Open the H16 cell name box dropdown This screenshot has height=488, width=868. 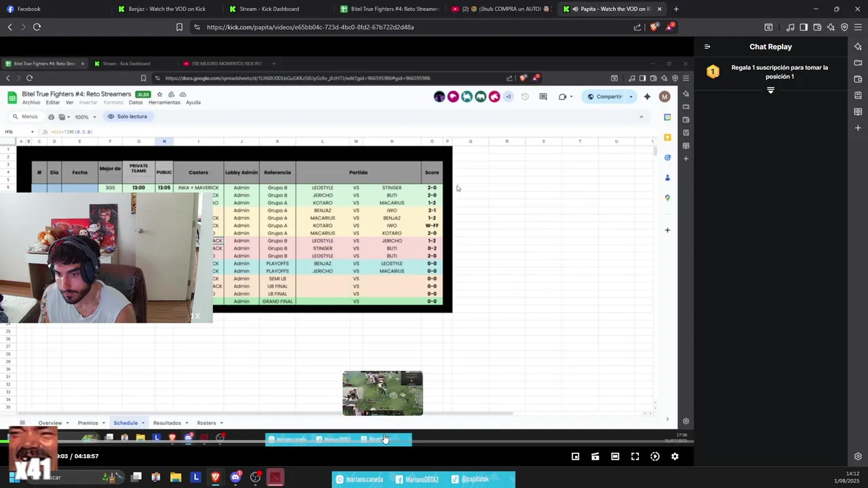(32, 131)
